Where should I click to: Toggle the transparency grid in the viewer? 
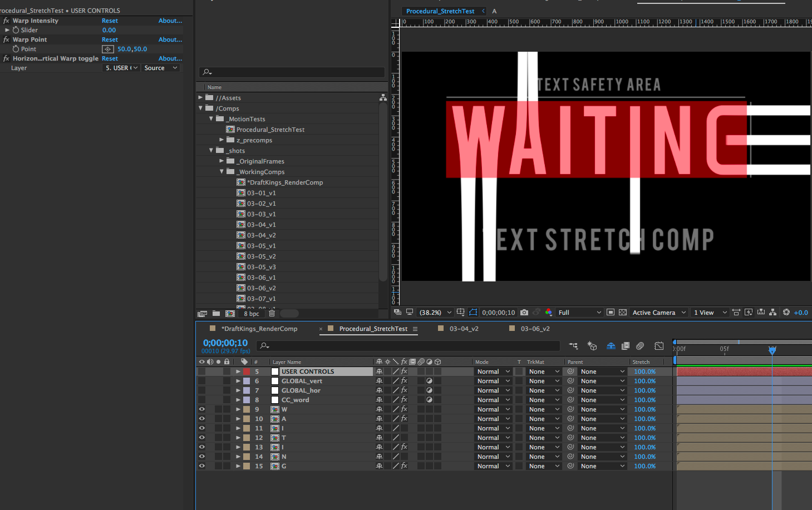(x=623, y=313)
